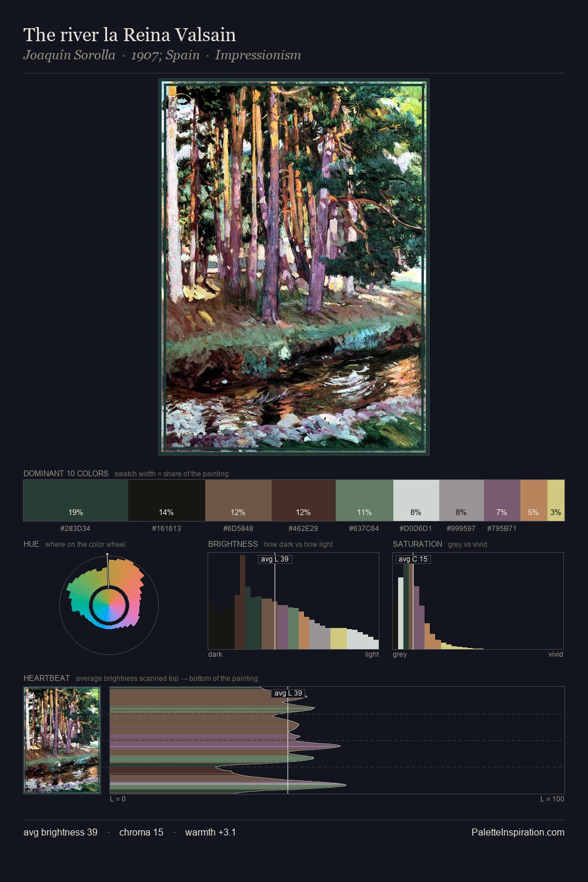
Task: Click the dark green #283D34 19% swatch
Action: click(x=76, y=500)
